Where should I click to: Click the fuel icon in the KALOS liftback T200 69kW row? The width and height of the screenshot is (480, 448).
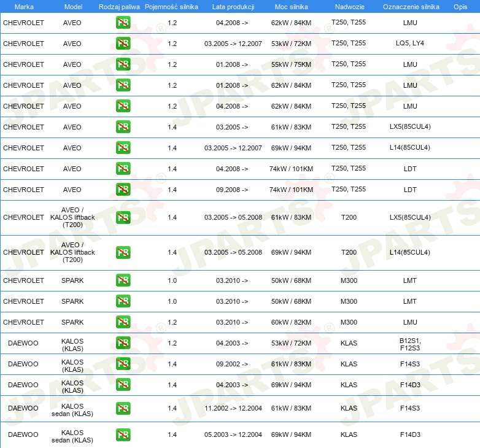click(123, 252)
